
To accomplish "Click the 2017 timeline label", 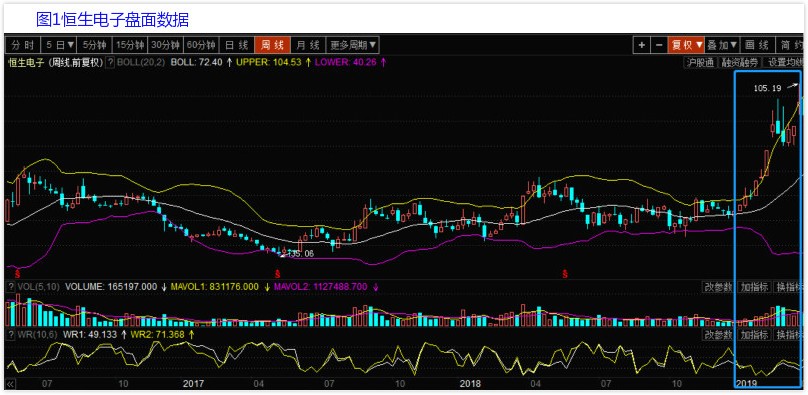I will 194,384.
